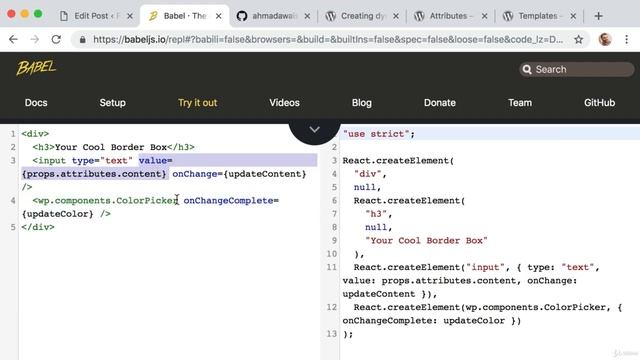Bookmark this page with the star icon

[578, 40]
